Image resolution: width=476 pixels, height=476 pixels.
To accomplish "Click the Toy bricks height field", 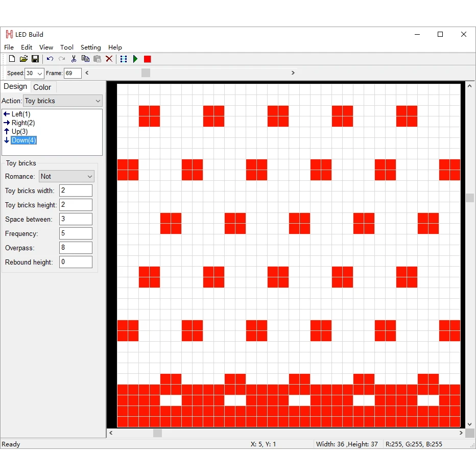I will (76, 205).
